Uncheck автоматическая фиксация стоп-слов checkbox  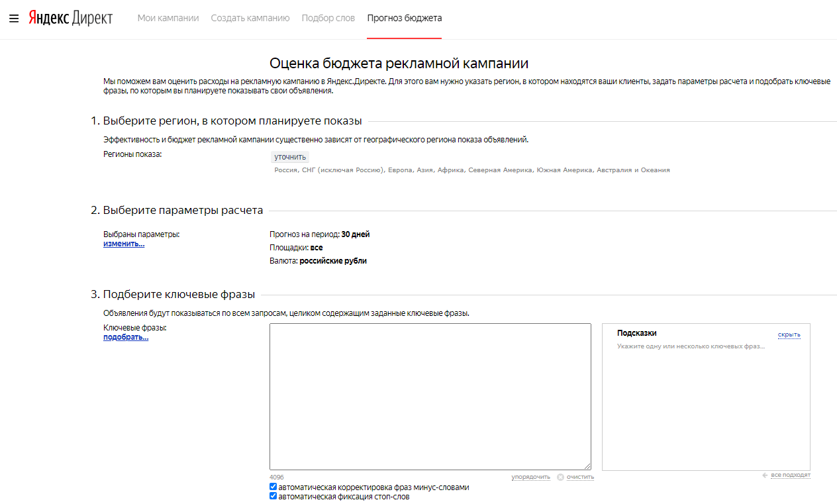tap(273, 496)
